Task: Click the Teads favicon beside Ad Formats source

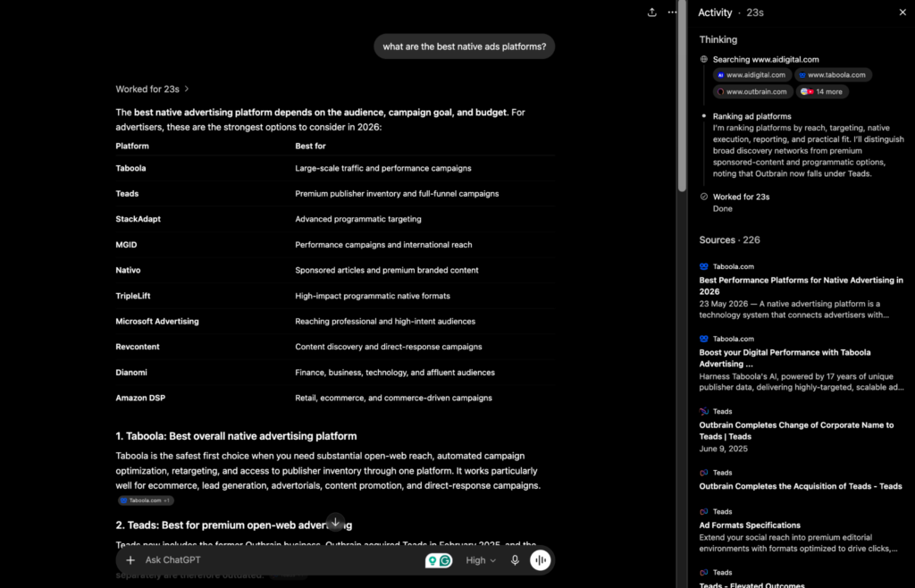Action: point(704,511)
